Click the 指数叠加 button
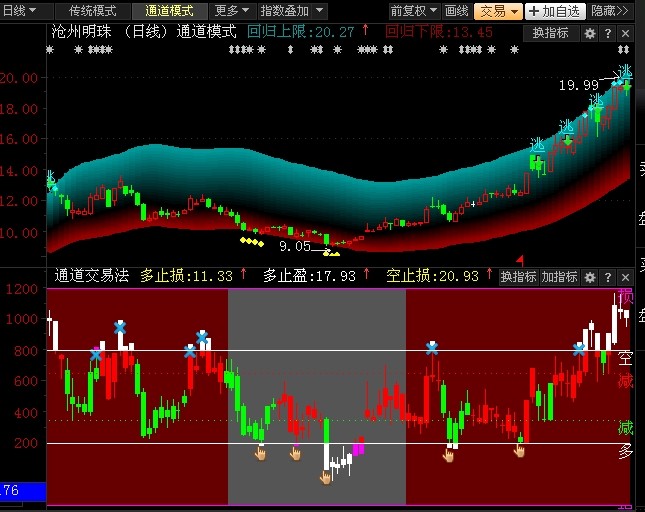Image resolution: width=645 pixels, height=512 pixels. pyautogui.click(x=285, y=11)
